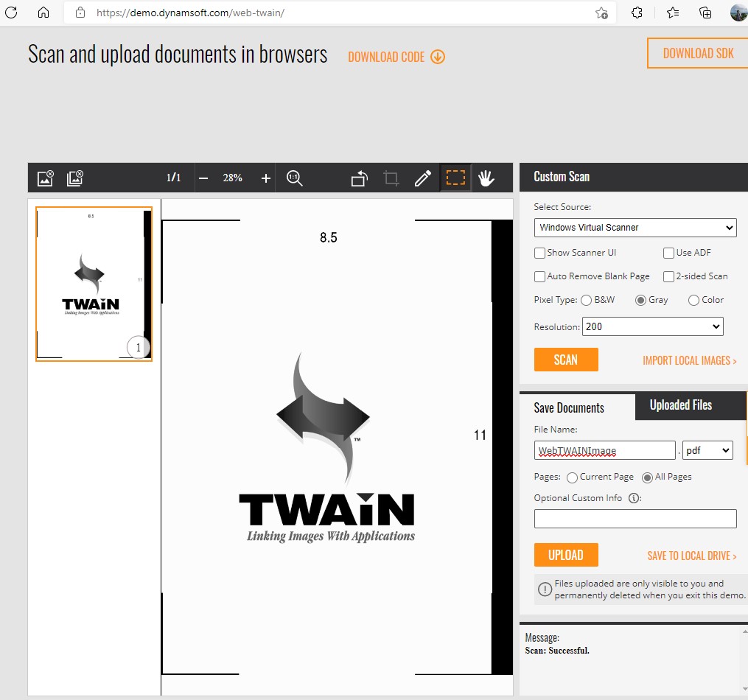Click the File Name input field
748x700 pixels.
tap(604, 450)
